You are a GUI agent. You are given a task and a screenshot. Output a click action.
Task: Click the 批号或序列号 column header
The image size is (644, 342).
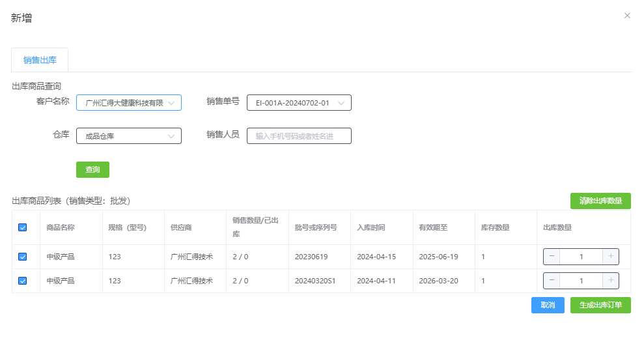pos(316,227)
